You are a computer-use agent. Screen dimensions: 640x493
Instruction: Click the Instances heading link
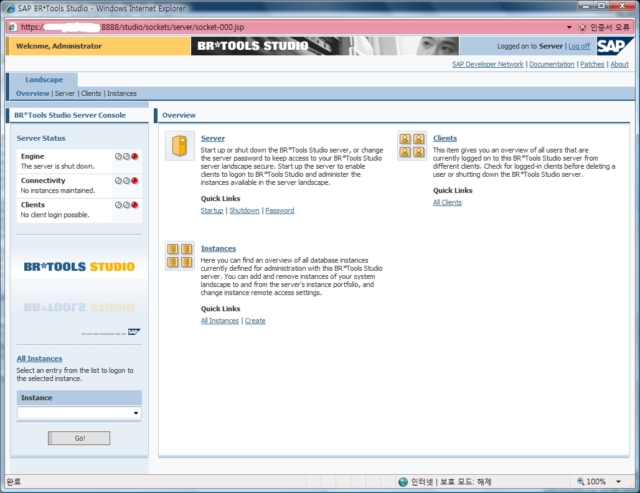[218, 249]
